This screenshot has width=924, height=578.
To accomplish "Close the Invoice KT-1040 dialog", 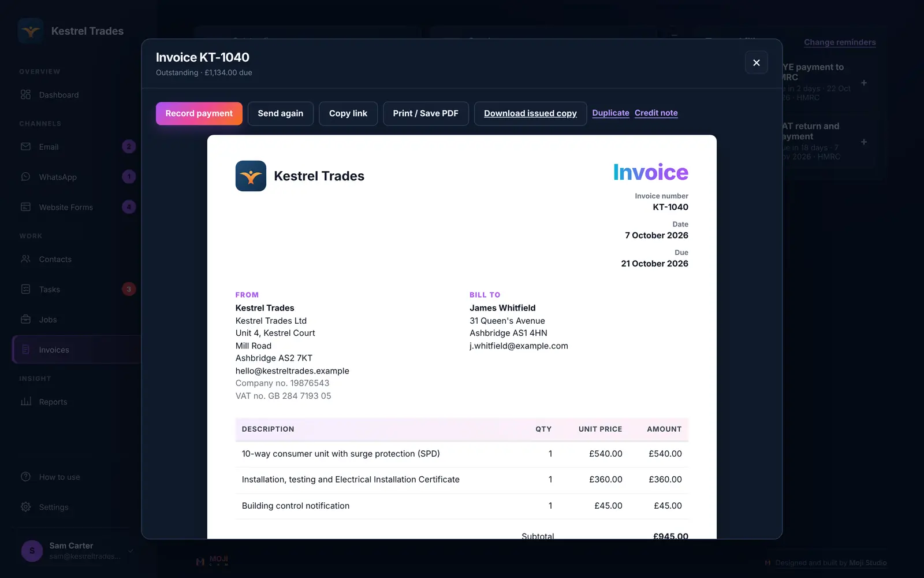I will (x=756, y=62).
